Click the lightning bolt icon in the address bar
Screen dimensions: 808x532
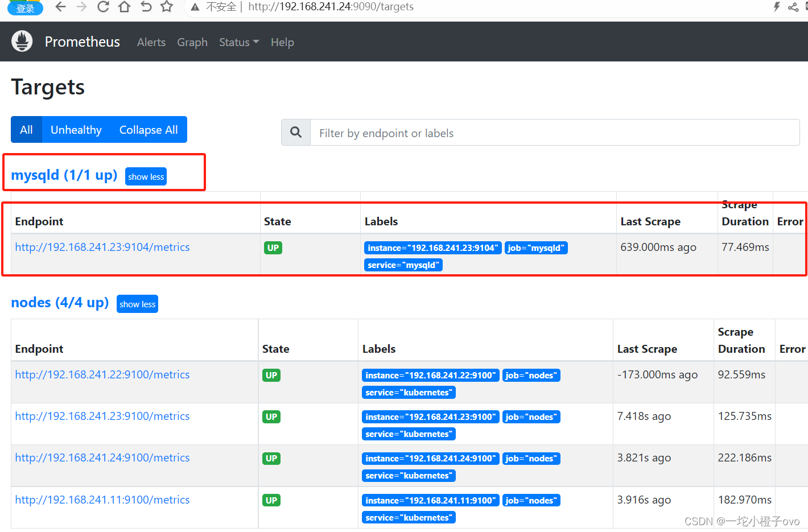point(777,7)
